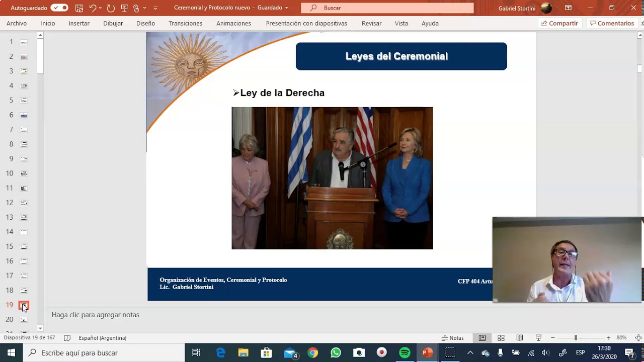644x362 pixels.
Task: Show hidden system tray icons chevron
Action: (470, 353)
